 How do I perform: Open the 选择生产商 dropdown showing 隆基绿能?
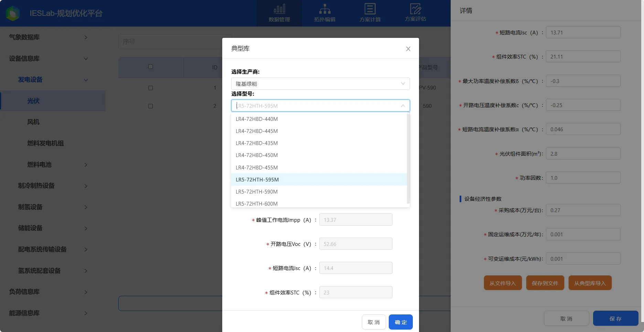(x=320, y=84)
